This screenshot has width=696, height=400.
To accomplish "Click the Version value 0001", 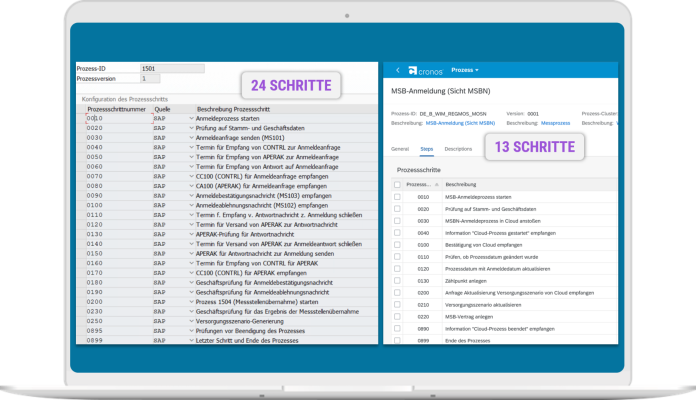I will pos(533,114).
